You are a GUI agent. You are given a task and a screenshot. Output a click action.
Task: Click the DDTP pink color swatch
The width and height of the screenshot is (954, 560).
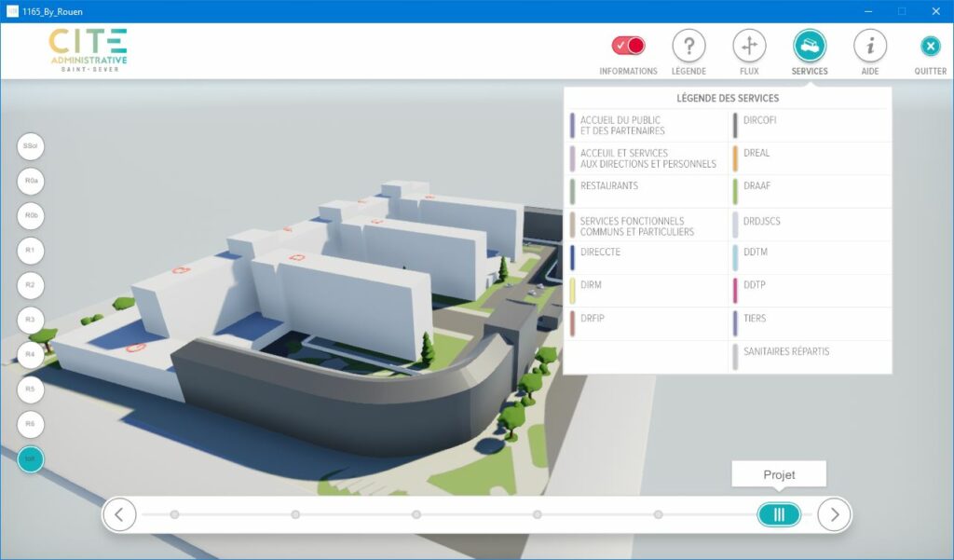click(x=735, y=286)
